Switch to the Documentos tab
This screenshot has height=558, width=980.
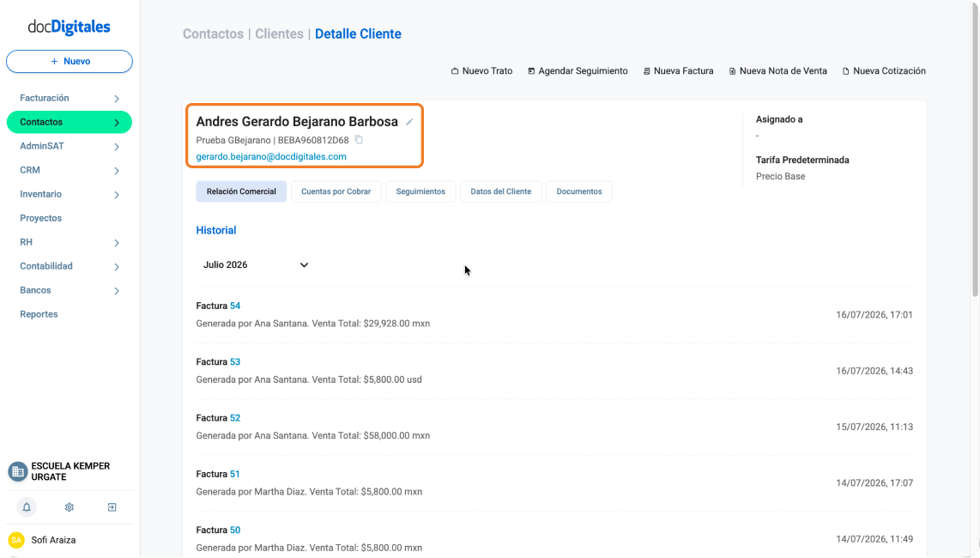click(579, 191)
